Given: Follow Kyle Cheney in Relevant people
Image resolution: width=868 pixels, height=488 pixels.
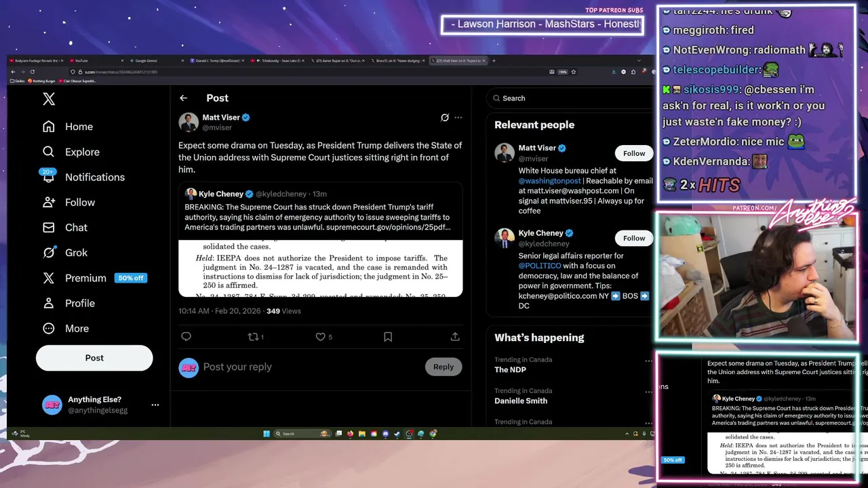Looking at the screenshot, I should click(634, 238).
